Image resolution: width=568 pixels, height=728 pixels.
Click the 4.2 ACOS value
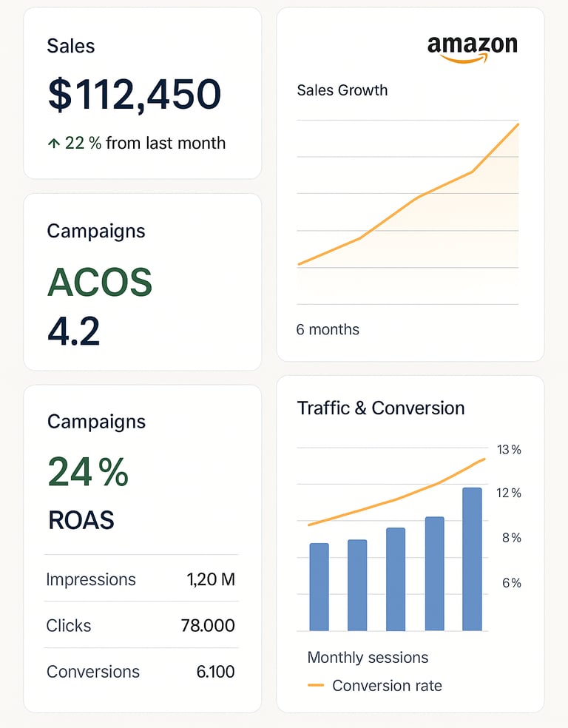point(74,331)
